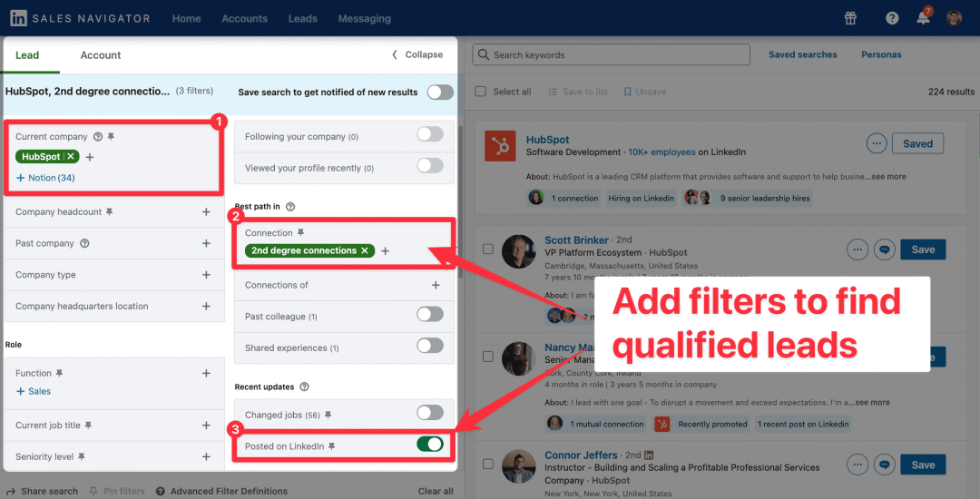
Task: Enable Past colleague filter
Action: tap(430, 314)
